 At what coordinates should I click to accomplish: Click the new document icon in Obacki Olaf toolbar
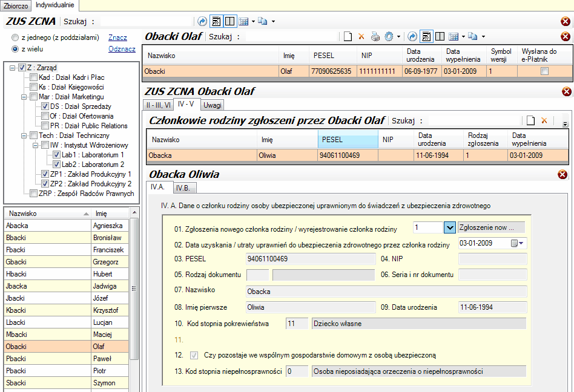point(348,37)
